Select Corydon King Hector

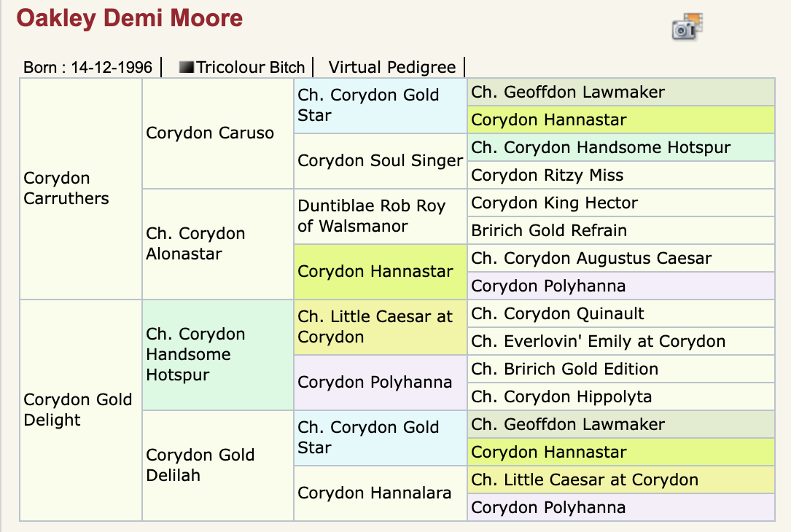click(554, 203)
